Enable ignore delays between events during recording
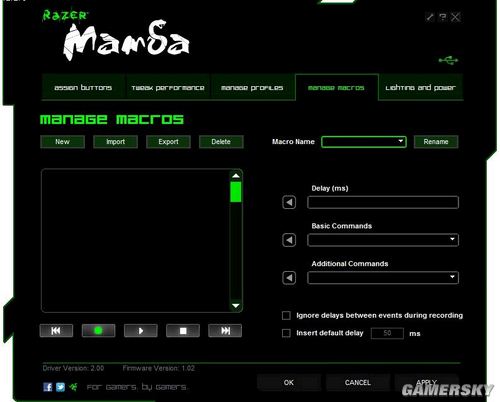The width and height of the screenshot is (500, 402). pos(286,315)
